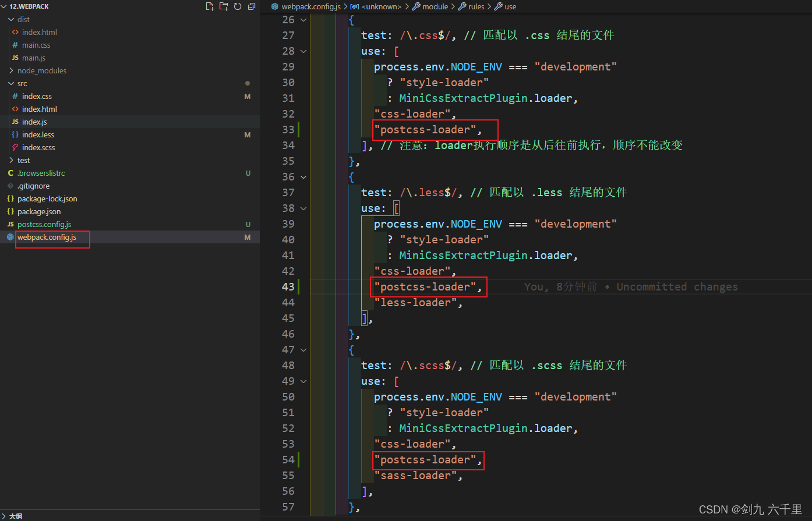
Task: Fold code block at line 47
Action: [303, 350]
